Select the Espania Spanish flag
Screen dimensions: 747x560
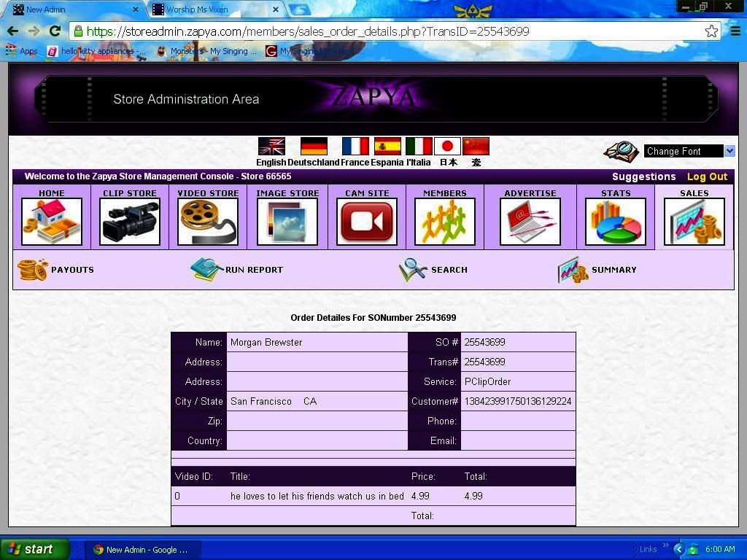(x=387, y=146)
